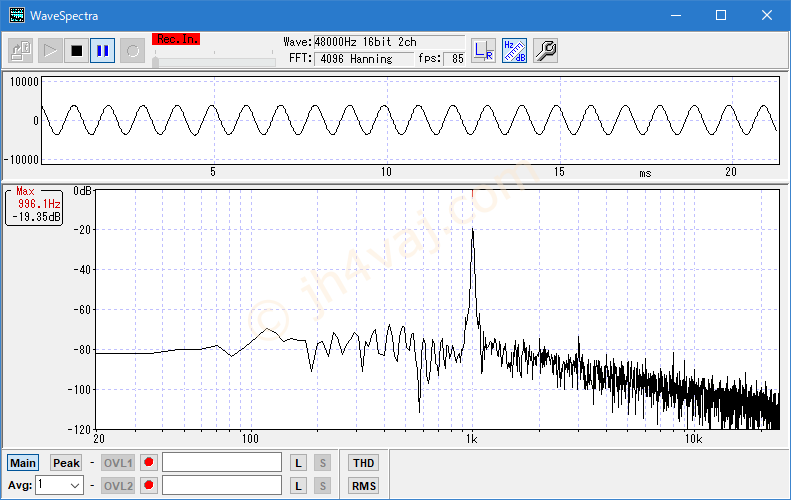Click the red record dot for OVL2

(x=149, y=485)
